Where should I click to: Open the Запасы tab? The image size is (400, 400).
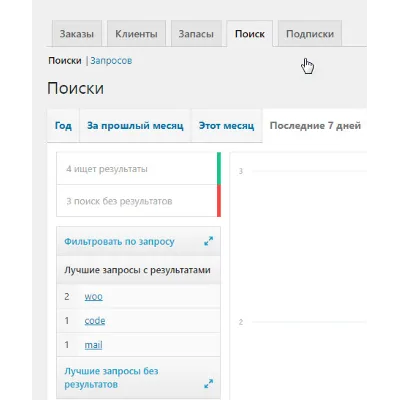click(196, 34)
